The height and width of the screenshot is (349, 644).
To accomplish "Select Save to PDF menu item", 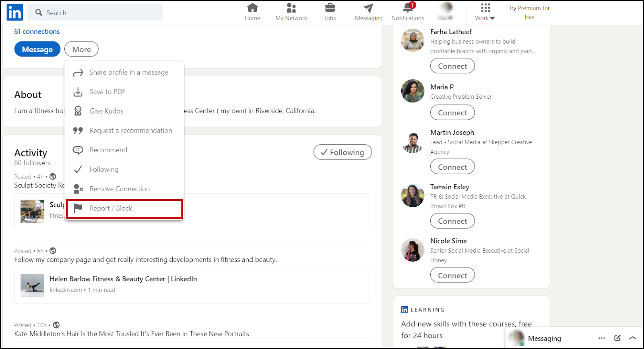I will pyautogui.click(x=125, y=92).
